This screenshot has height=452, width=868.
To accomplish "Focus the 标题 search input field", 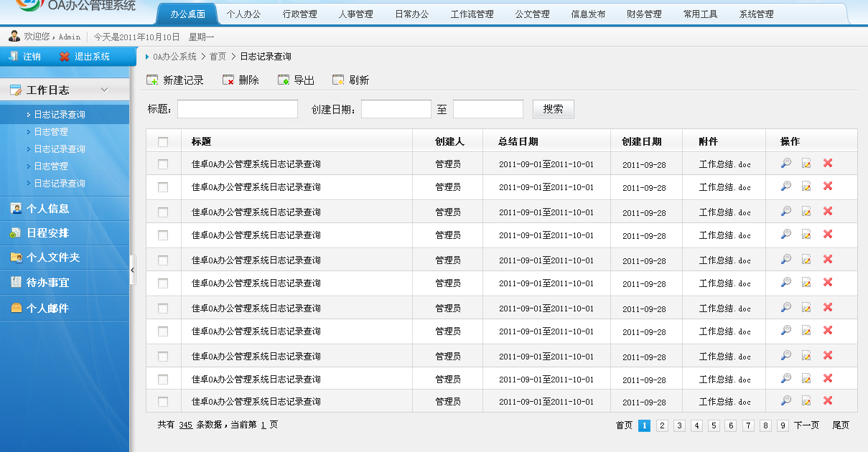I will point(238,109).
